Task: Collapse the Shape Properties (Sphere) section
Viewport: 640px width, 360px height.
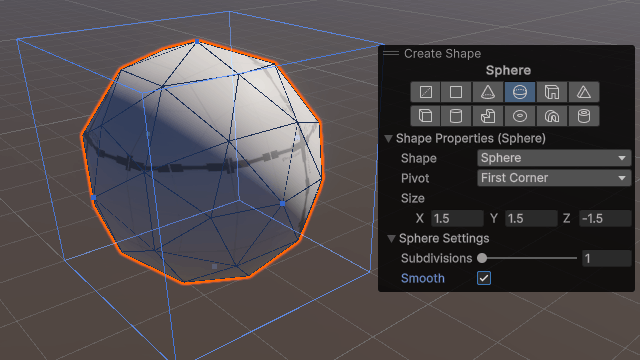Action: [389, 139]
